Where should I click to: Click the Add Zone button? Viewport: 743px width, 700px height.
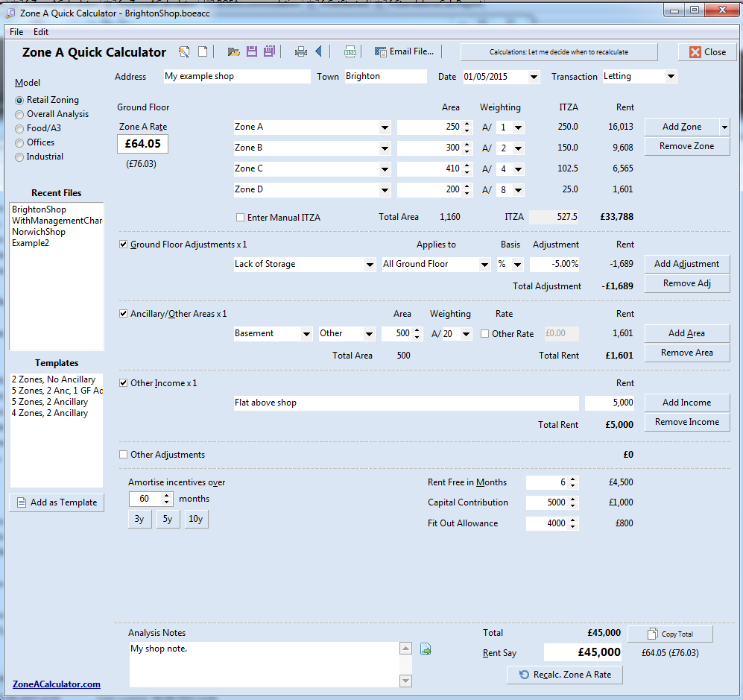point(682,127)
